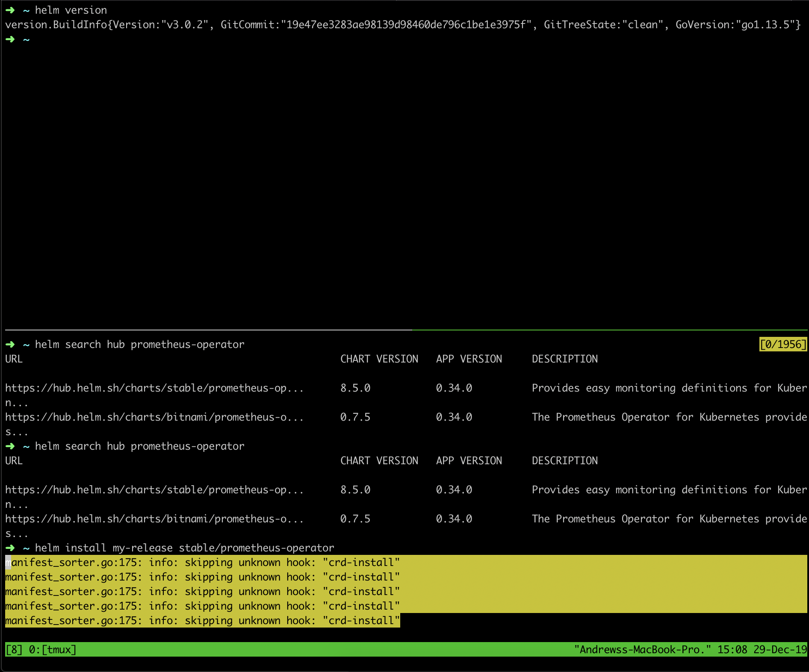This screenshot has width=809, height=672.
Task: Click the highlighted [0/1956] search counter
Action: click(x=784, y=344)
